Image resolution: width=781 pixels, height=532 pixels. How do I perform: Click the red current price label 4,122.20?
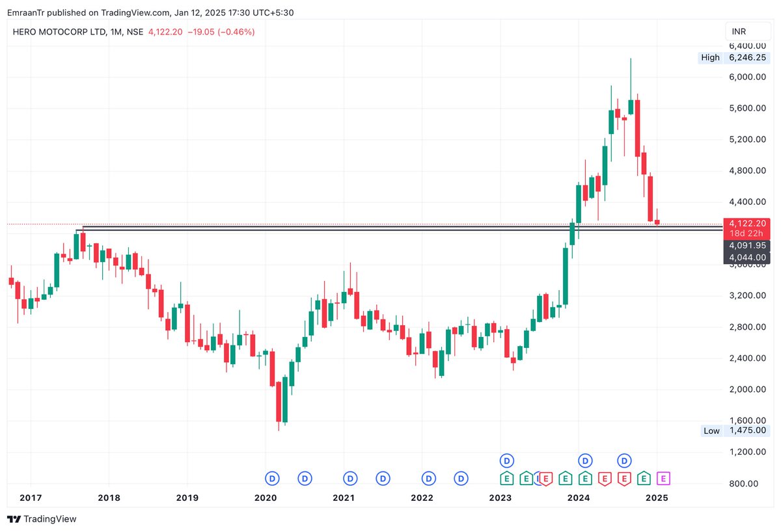(747, 223)
